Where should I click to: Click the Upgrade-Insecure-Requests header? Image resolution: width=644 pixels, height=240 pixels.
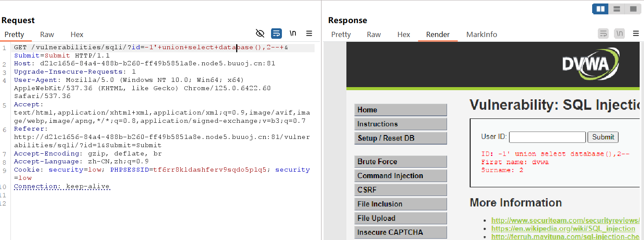click(x=75, y=72)
